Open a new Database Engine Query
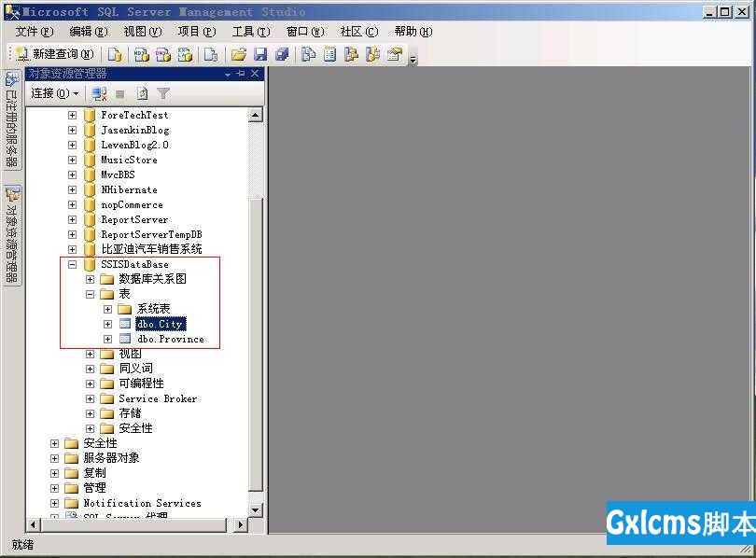 pos(114,54)
